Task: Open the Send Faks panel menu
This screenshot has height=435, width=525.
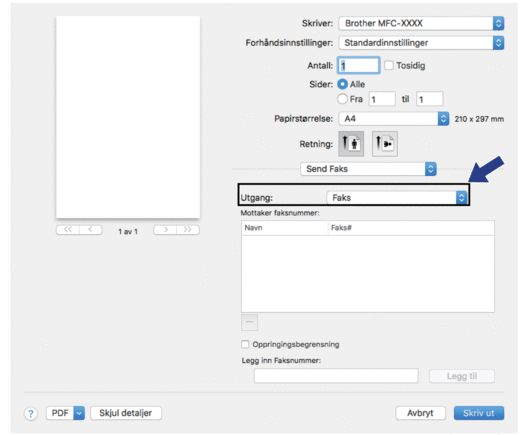Action: 368,169
